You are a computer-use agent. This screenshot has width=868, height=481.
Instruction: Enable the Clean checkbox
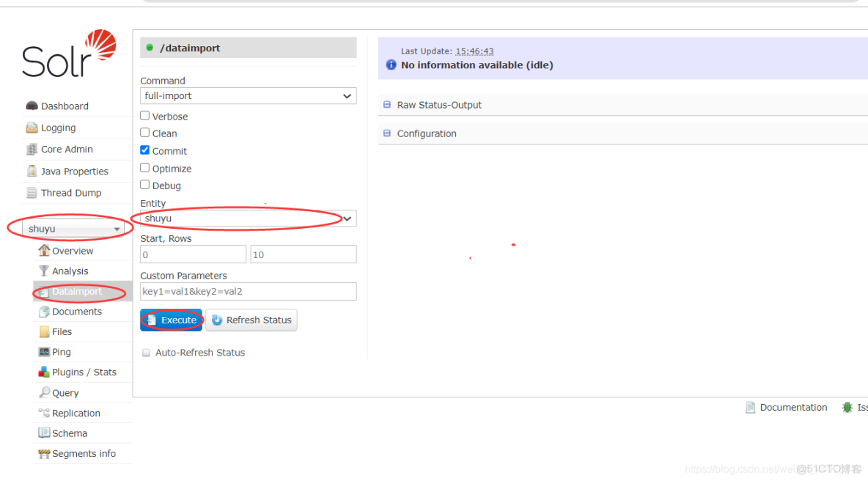point(145,133)
